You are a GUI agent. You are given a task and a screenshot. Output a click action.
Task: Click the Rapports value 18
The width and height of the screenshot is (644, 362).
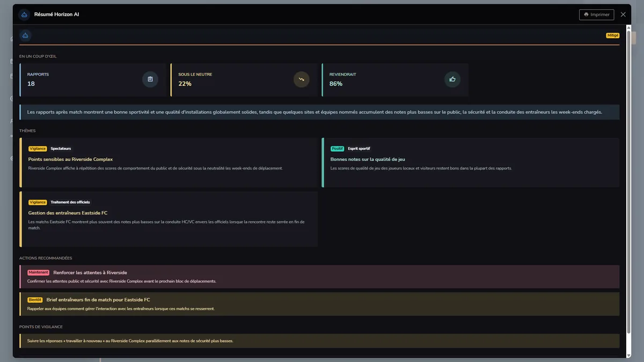31,84
